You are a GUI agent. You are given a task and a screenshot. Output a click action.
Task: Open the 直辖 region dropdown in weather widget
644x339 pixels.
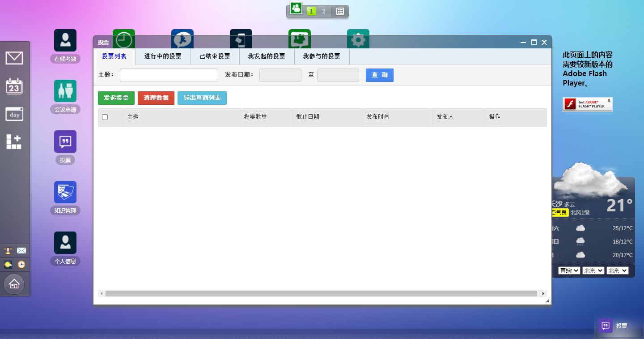568,270
